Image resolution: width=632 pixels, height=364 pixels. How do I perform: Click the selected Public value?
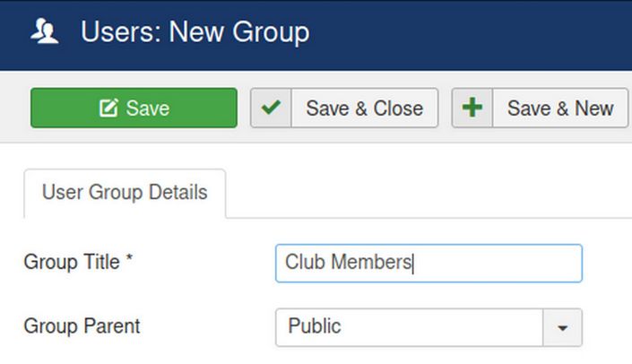315,326
